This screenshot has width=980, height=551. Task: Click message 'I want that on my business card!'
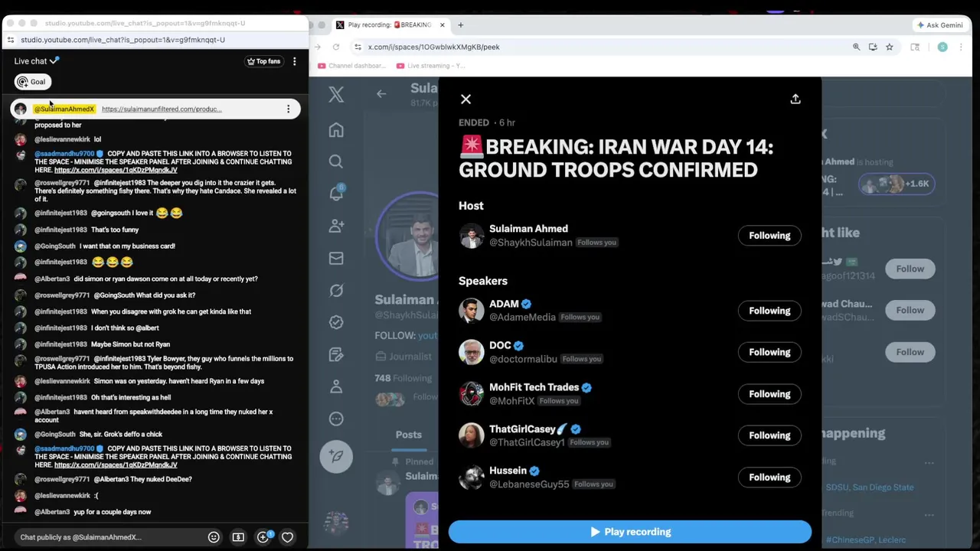(x=127, y=246)
